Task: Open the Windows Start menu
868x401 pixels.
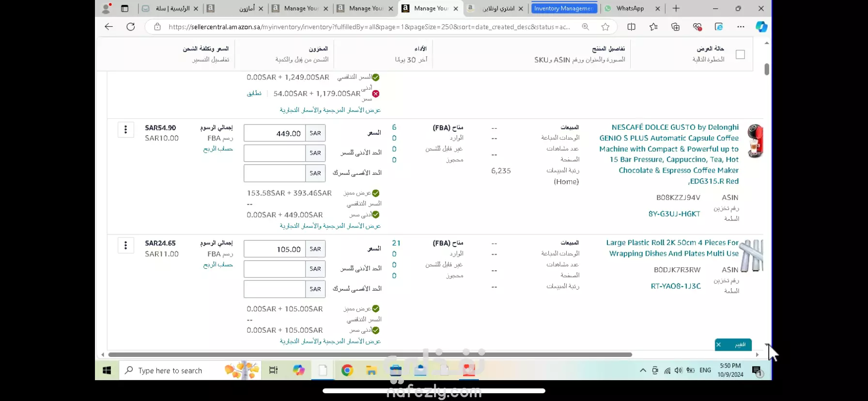Action: [x=107, y=370]
